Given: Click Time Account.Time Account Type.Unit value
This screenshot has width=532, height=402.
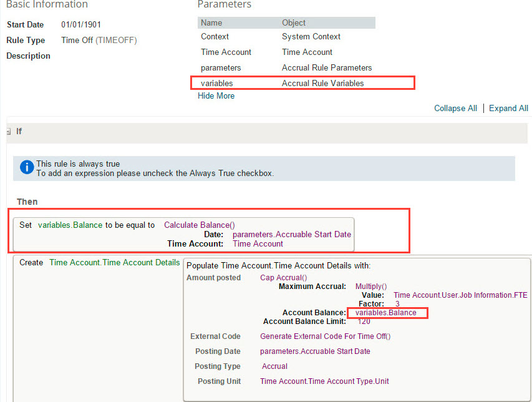Looking at the screenshot, I should tap(324, 381).
